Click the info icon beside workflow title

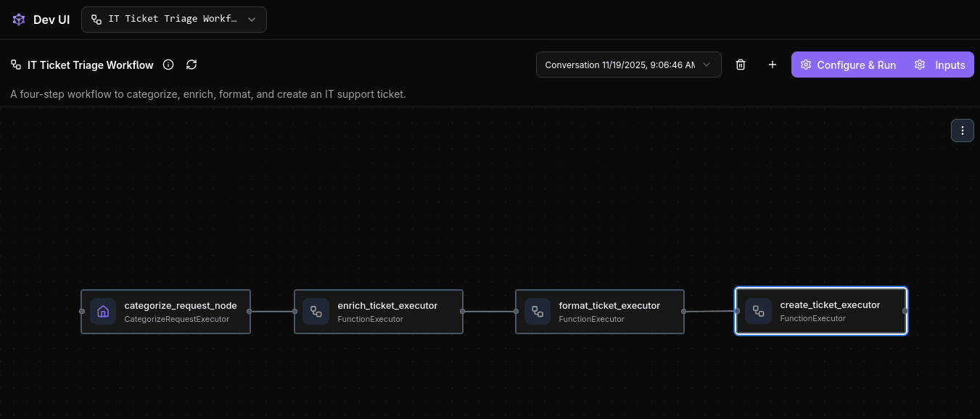(x=168, y=65)
